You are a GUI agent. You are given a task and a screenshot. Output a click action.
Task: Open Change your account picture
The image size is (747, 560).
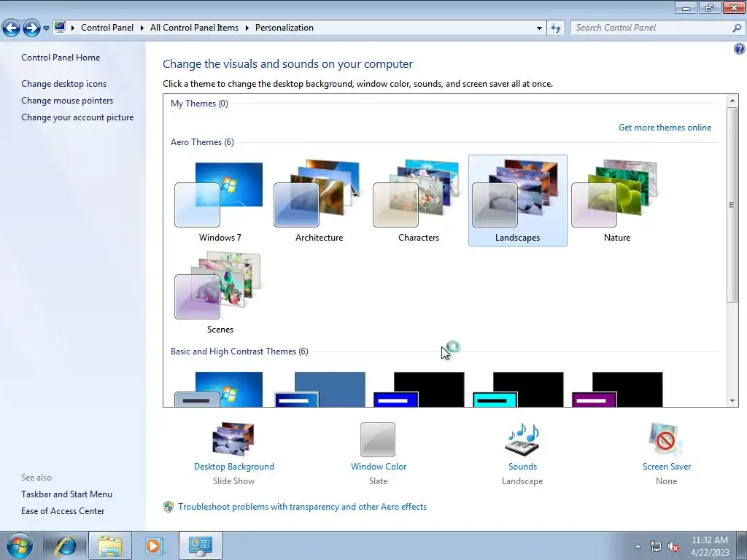pos(77,117)
